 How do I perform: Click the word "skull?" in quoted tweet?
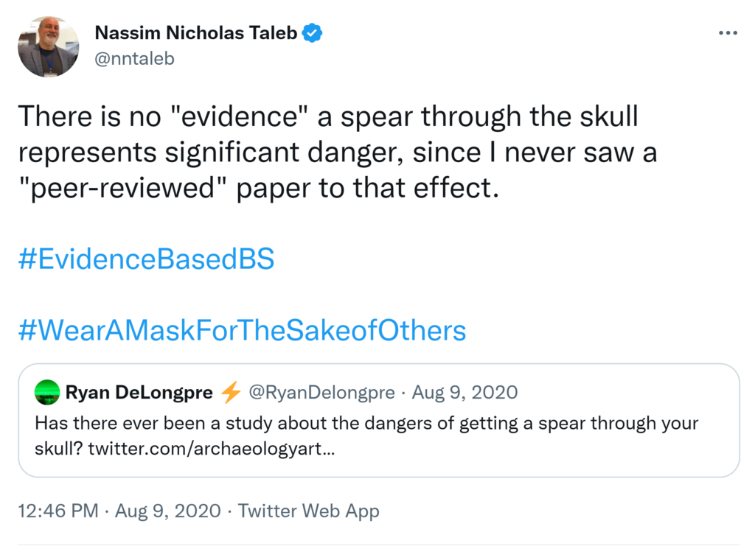[x=58, y=448]
